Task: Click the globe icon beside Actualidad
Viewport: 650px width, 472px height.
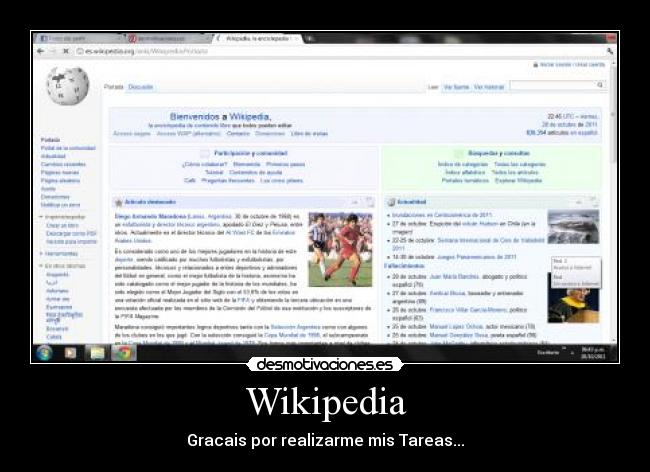Action: point(391,202)
